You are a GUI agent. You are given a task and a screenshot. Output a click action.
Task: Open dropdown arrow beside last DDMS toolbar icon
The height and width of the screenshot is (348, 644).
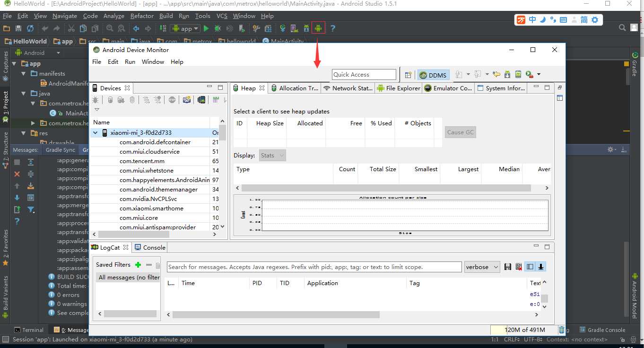539,75
